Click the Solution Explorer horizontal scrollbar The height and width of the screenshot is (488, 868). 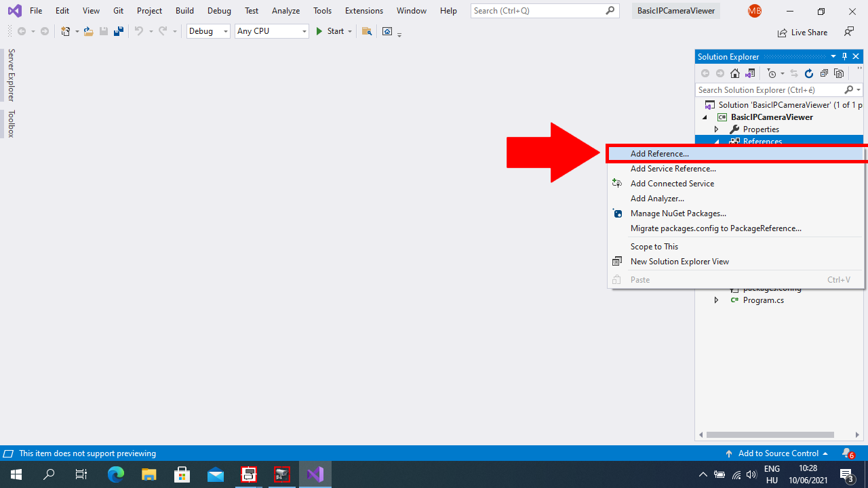(x=770, y=435)
